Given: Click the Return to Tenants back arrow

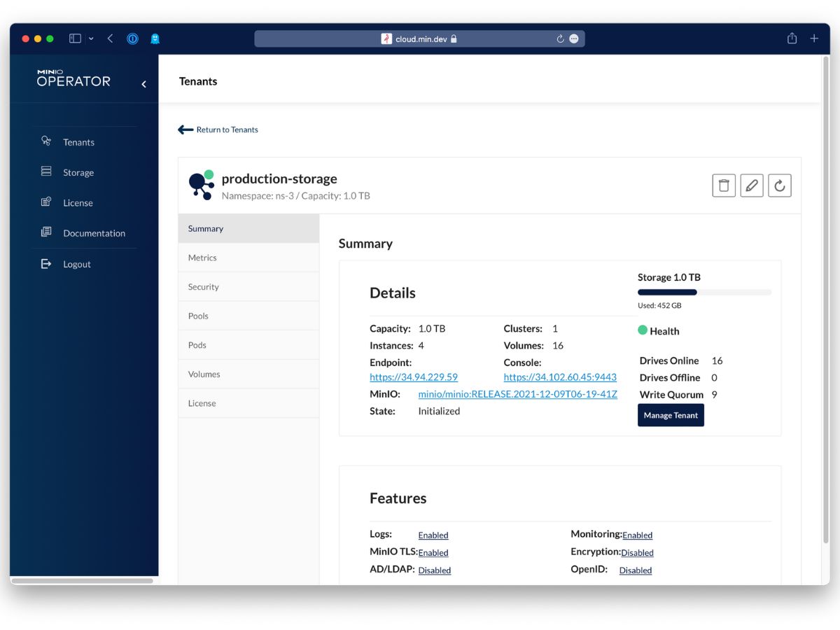Looking at the screenshot, I should click(x=185, y=129).
